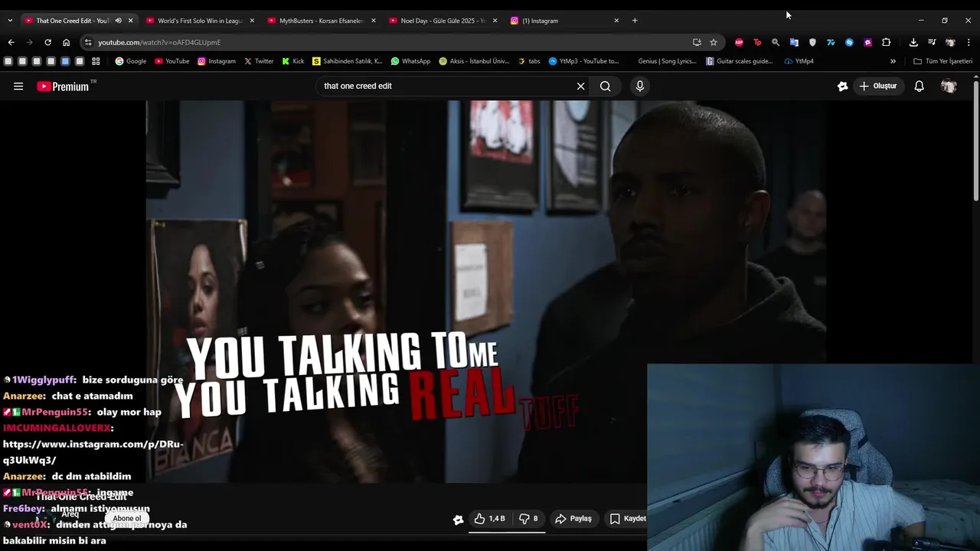Screen dimensions: 980x551
Task: Open the 7TV extension icon
Action: point(831,42)
